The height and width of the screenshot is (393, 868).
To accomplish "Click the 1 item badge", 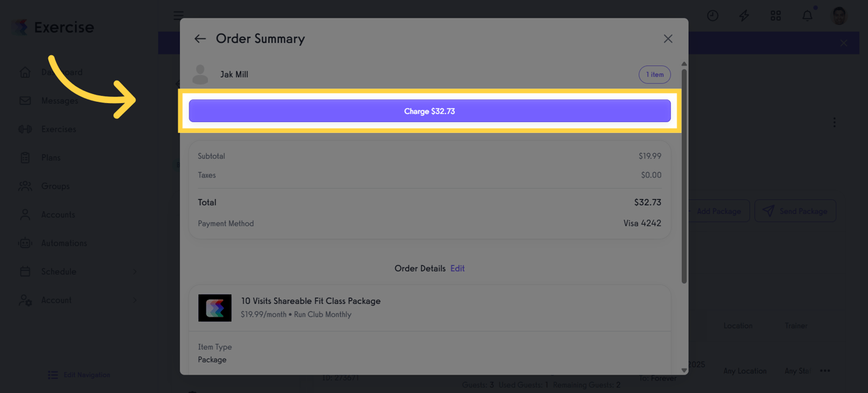I will coord(654,74).
